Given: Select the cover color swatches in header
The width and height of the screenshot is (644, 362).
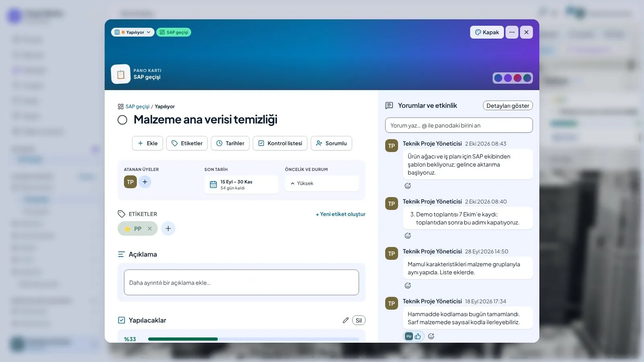Looking at the screenshot, I should (513, 78).
